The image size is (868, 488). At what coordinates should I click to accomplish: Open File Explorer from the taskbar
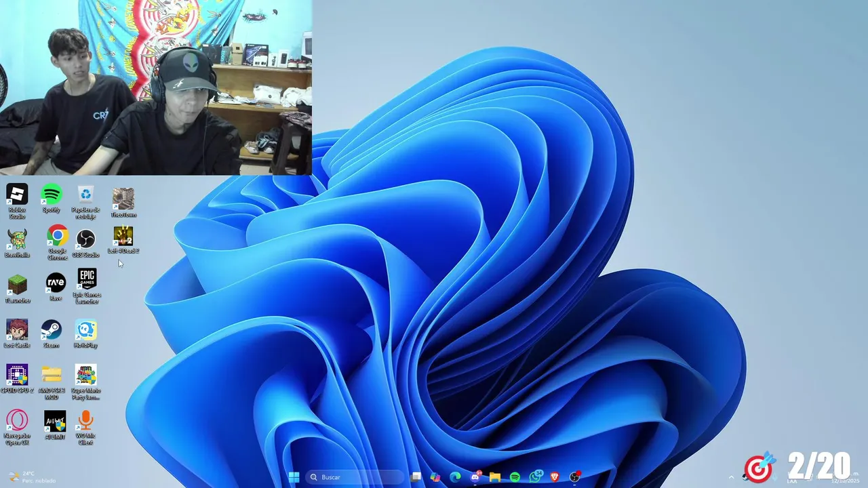(x=495, y=477)
